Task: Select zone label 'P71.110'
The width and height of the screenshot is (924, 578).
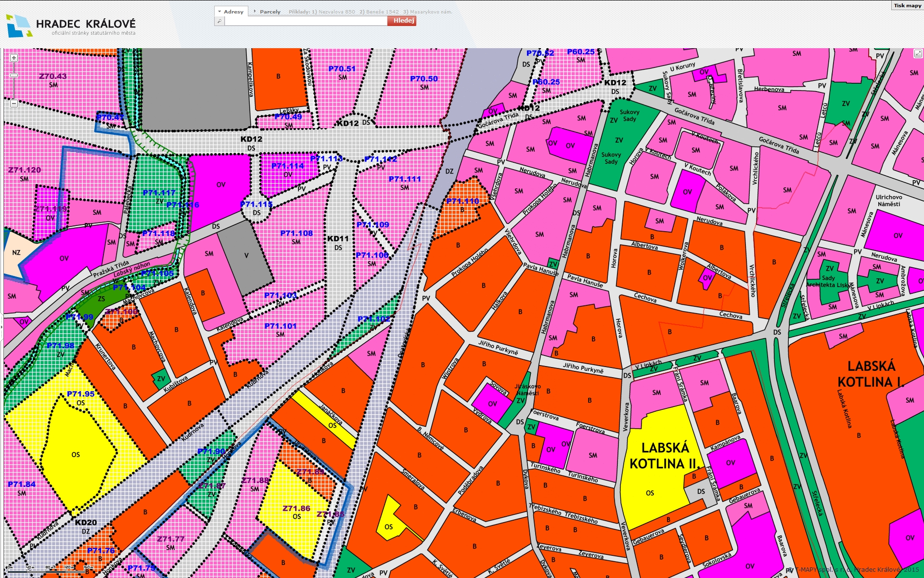Action: click(x=462, y=201)
